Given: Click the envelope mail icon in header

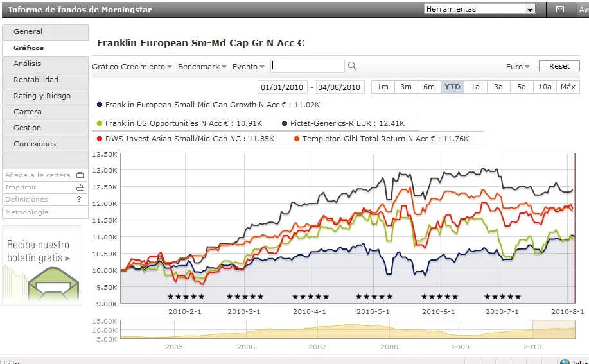Looking at the screenshot, I should coord(559,10).
